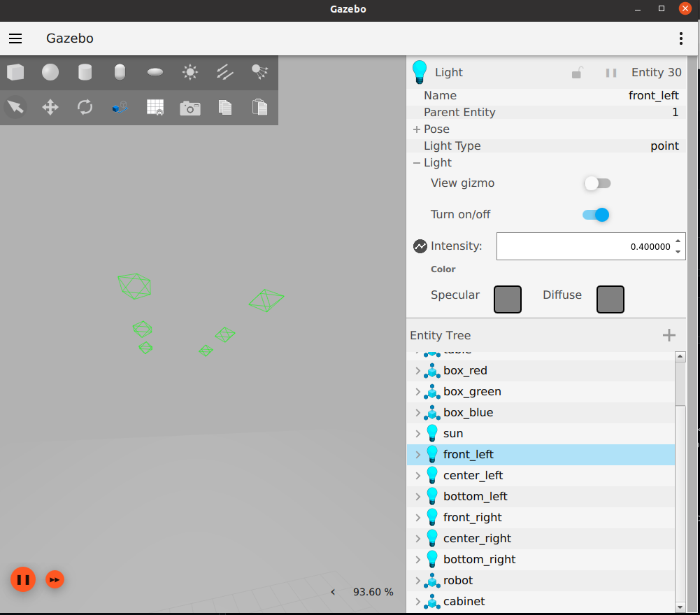This screenshot has height=615, width=700.
Task: Open the Diffuse color swatch
Action: pos(610,299)
